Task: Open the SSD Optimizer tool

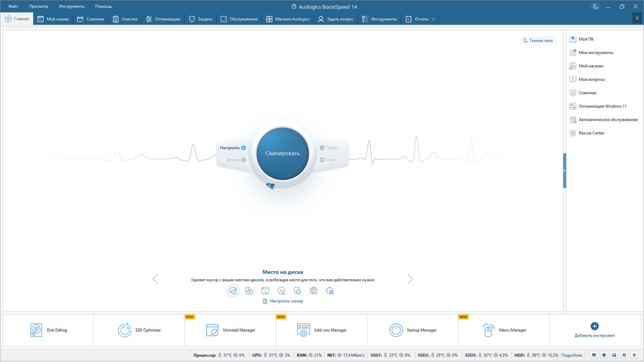Action: coord(139,330)
